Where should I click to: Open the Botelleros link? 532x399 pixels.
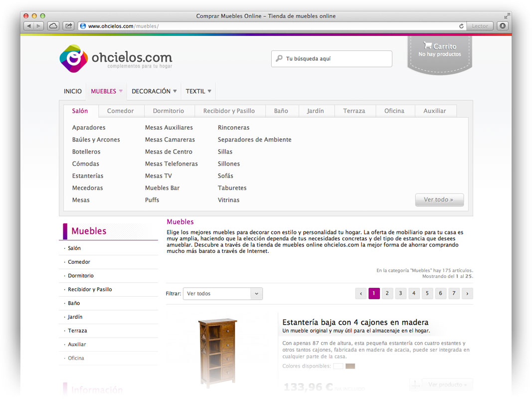[x=86, y=152]
